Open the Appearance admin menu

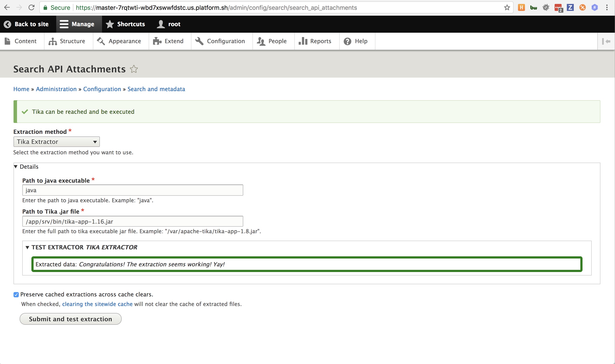pyautogui.click(x=121, y=41)
